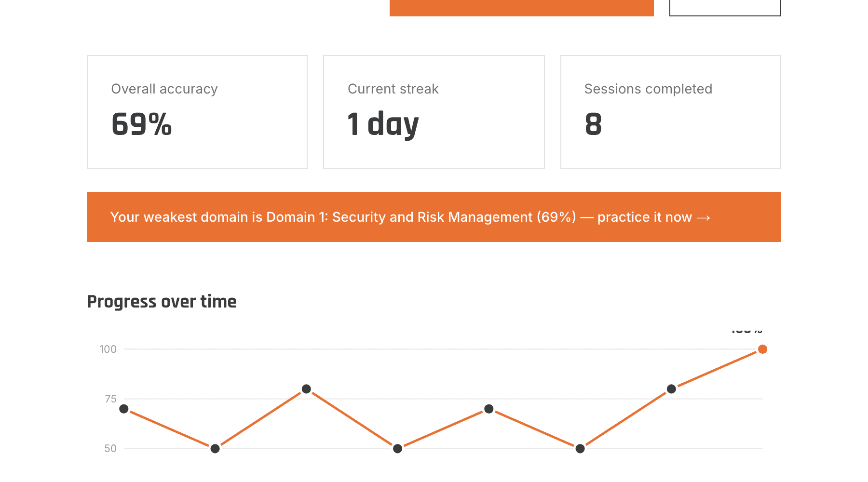The height and width of the screenshot is (482, 868).
Task: Click the 100 y-axis label
Action: pos(108,349)
